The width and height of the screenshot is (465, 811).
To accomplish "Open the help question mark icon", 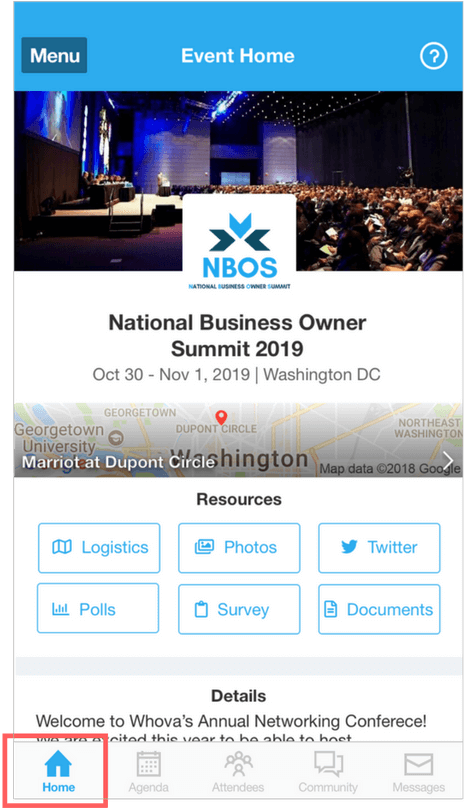I will coord(433,56).
